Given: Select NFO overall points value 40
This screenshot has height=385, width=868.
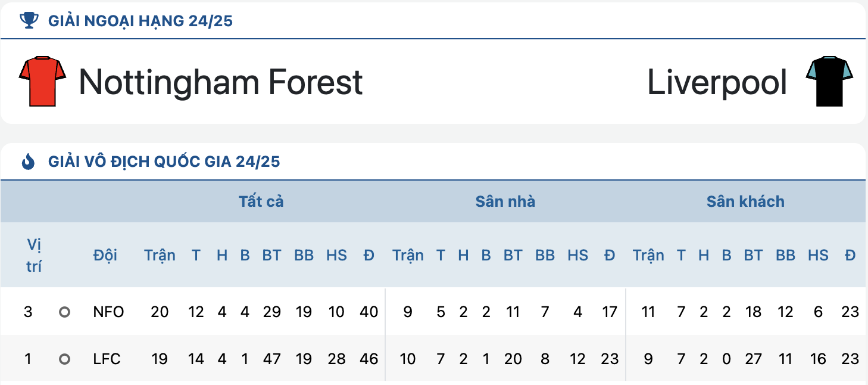Looking at the screenshot, I should 369,312.
